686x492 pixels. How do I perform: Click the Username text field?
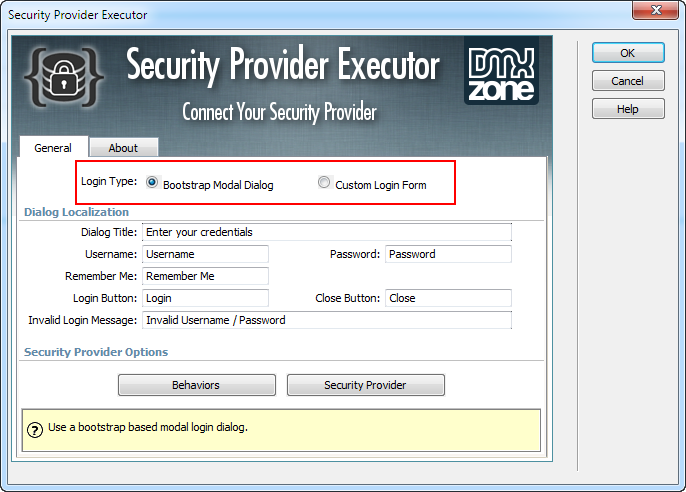click(x=205, y=254)
